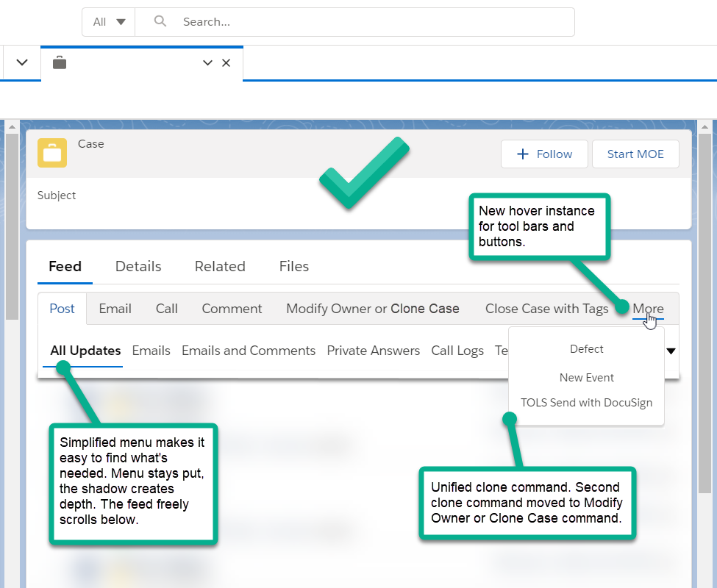717x588 pixels.
Task: Switch to the Details tab
Action: point(138,266)
